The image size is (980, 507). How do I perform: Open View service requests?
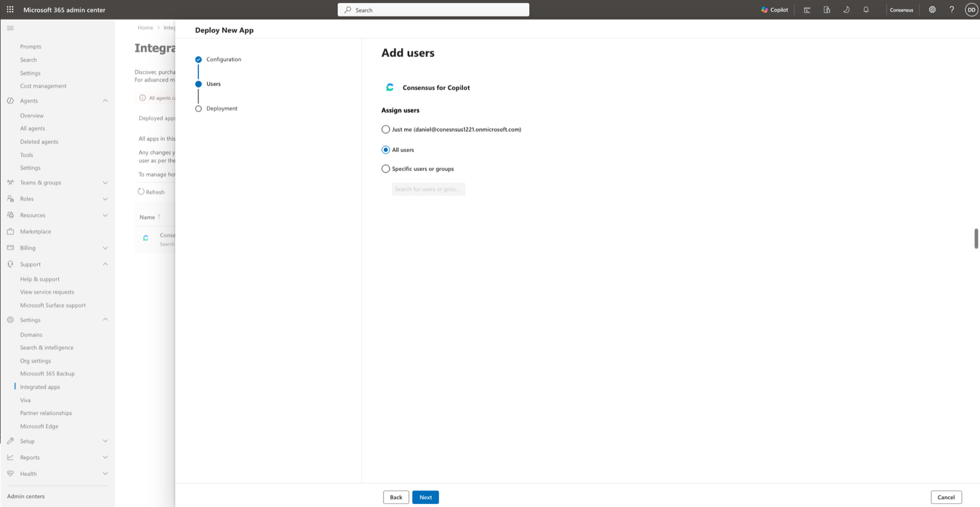point(47,292)
